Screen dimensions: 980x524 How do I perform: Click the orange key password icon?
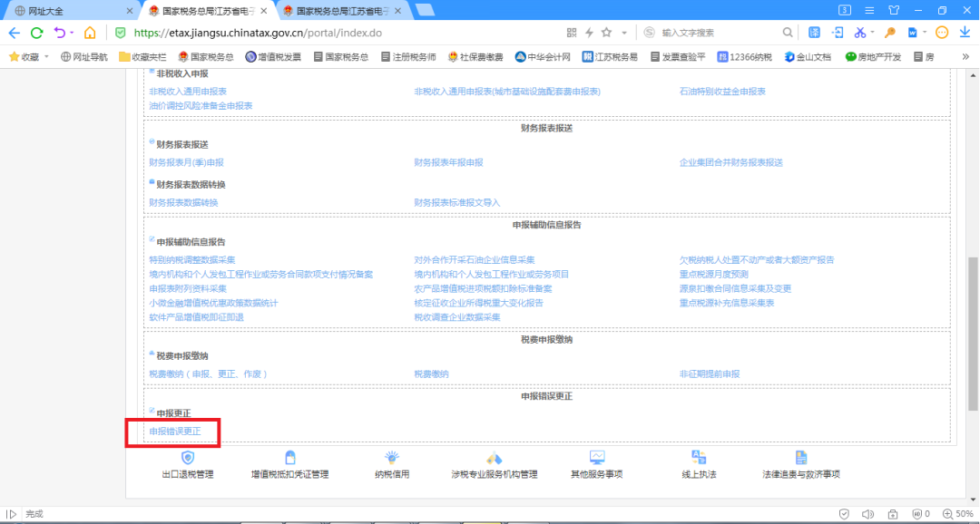(x=890, y=33)
